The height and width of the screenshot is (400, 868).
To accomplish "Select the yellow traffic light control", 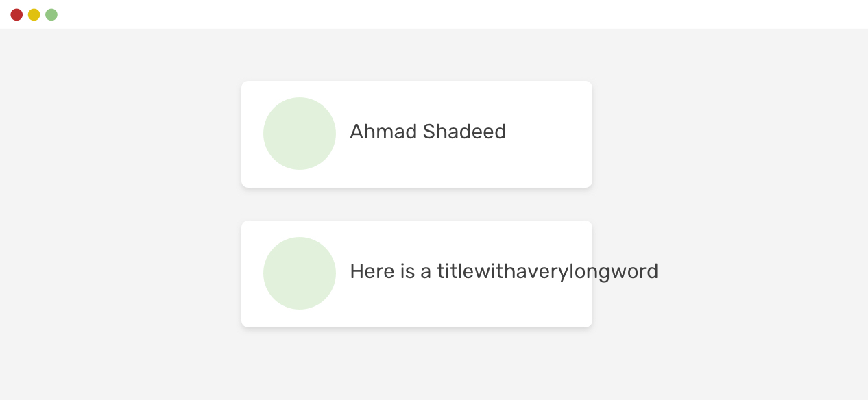I will 34,14.
